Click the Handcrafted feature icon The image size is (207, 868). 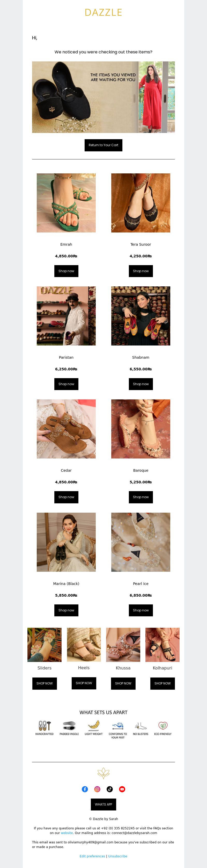[45, 725]
